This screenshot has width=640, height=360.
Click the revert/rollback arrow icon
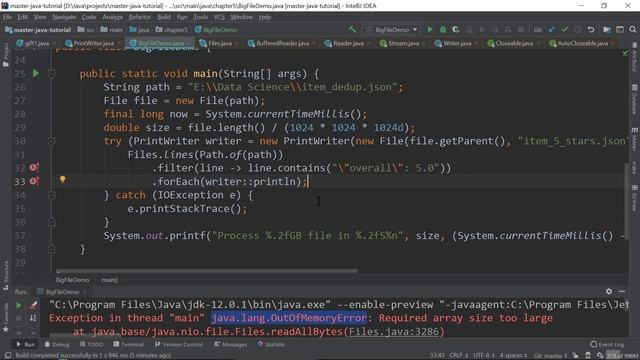pyautogui.click(x=591, y=29)
